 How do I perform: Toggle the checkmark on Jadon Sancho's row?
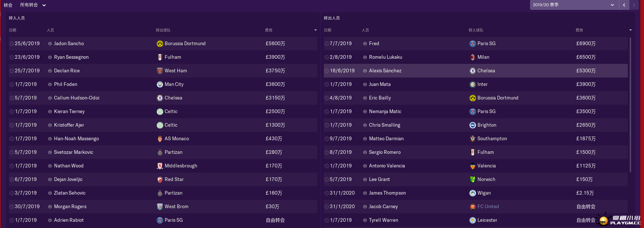coord(11,44)
